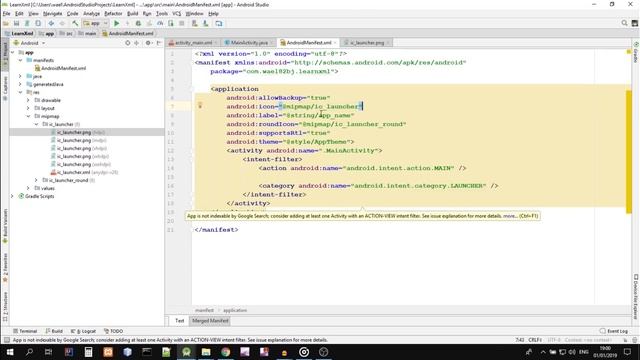Click the Open folder toolbar icon
Viewport: 640px width, 360px height.
6,23
